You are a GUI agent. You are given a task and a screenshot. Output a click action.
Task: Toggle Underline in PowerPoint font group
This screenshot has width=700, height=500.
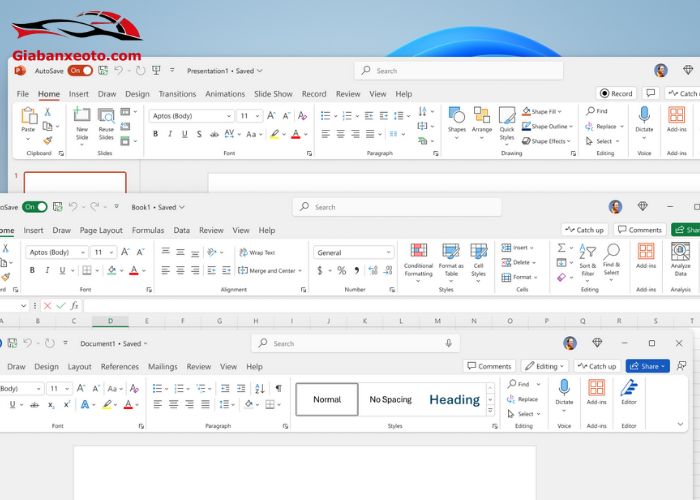(184, 134)
